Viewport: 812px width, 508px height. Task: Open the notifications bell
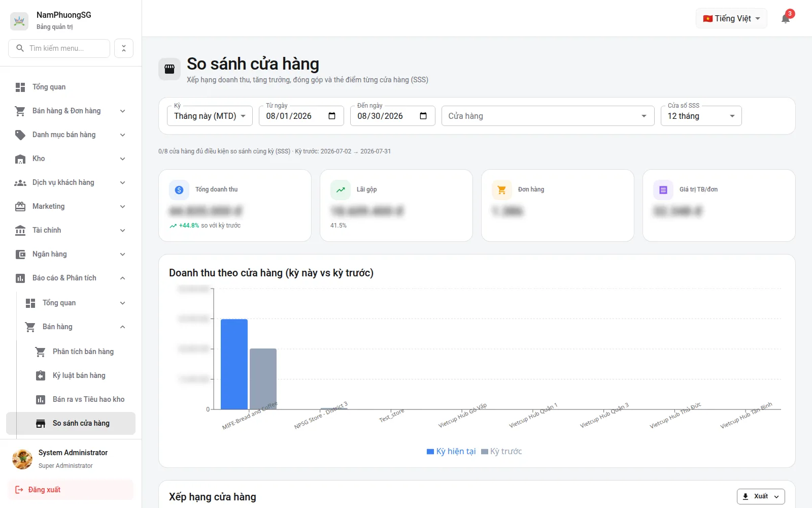coord(786,19)
